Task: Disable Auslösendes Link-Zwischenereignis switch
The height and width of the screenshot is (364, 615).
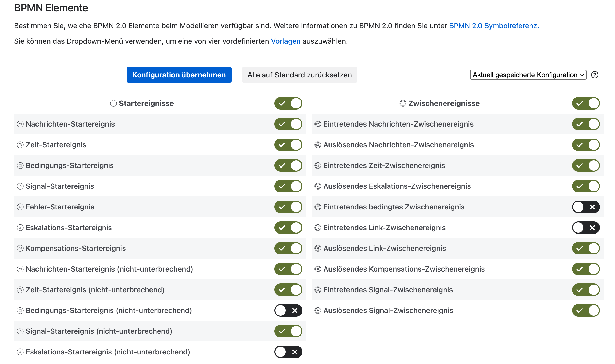Action: pyautogui.click(x=586, y=248)
